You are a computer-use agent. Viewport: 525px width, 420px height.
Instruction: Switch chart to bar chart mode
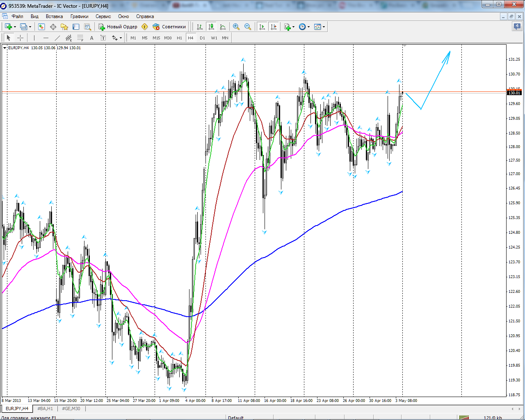click(x=200, y=27)
